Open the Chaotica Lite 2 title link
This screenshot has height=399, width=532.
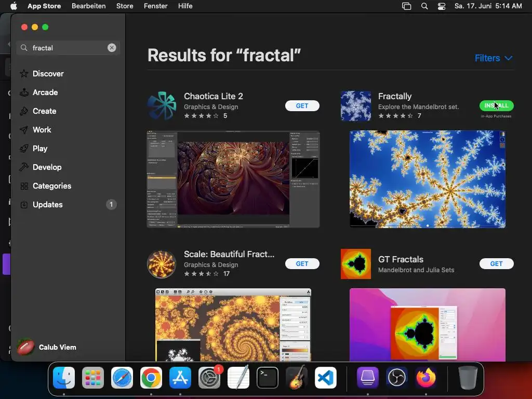coord(214,96)
